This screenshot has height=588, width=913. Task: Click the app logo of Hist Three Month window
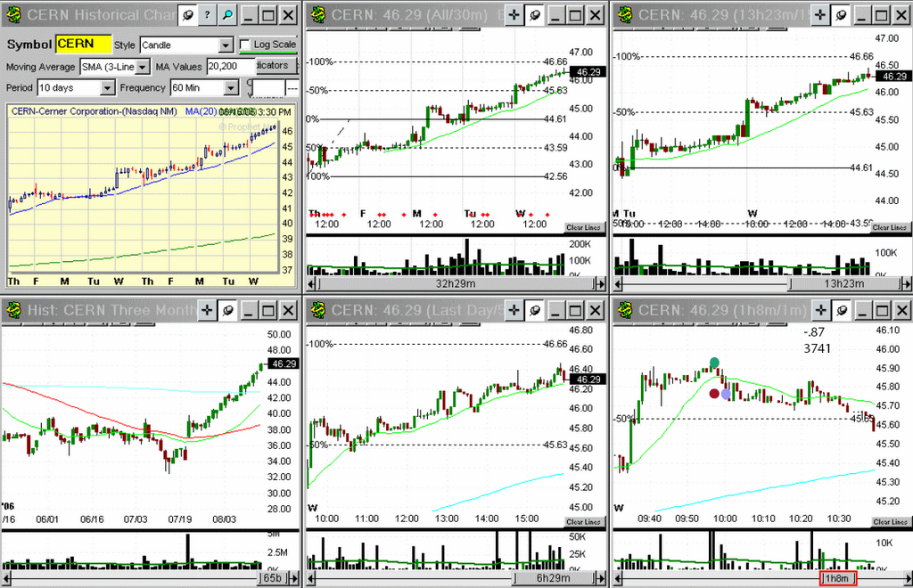(x=12, y=311)
